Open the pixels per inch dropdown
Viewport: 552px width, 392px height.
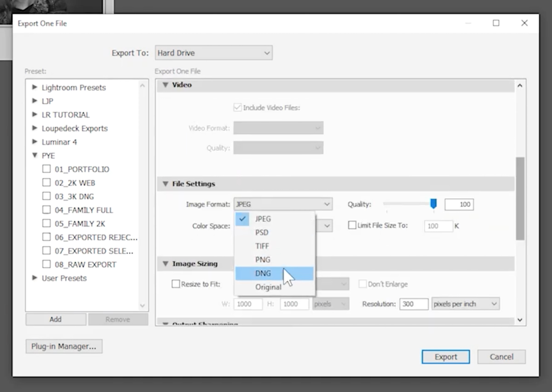tap(466, 304)
